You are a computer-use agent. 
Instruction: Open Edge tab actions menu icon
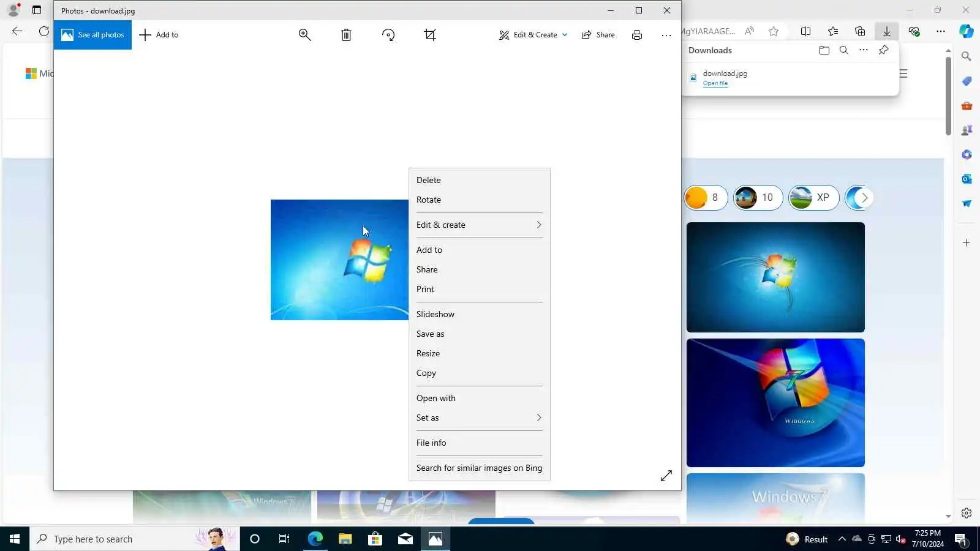point(37,10)
